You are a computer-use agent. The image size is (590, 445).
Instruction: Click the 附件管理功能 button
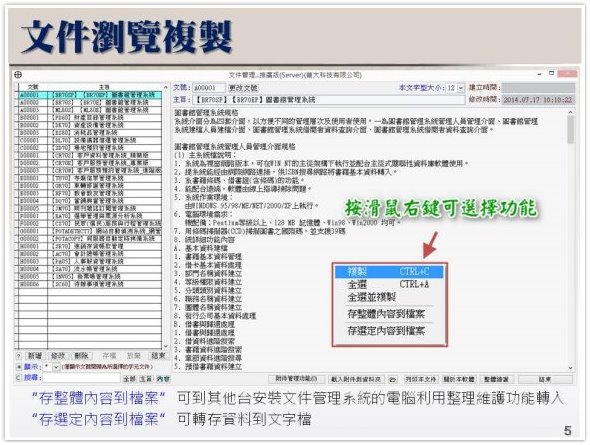[296, 379]
